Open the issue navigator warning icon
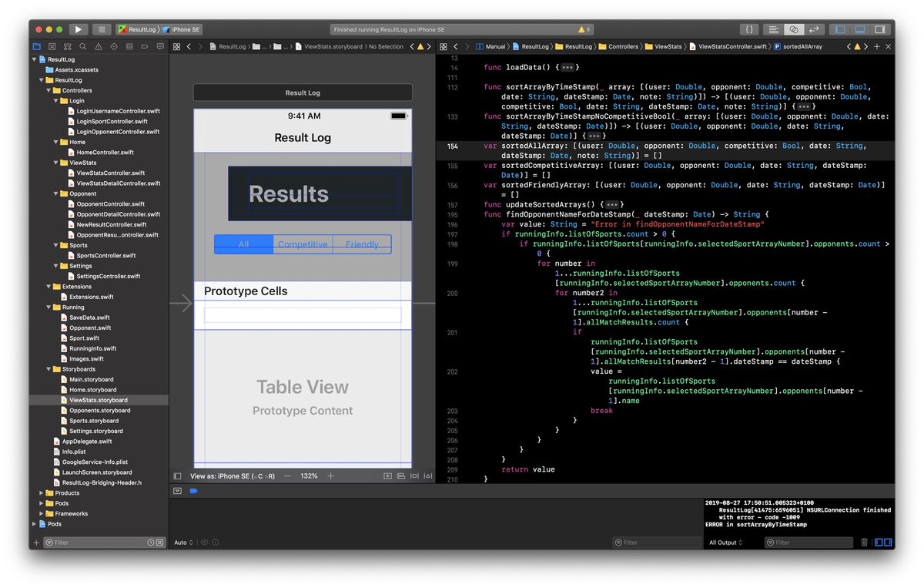 click(99, 46)
